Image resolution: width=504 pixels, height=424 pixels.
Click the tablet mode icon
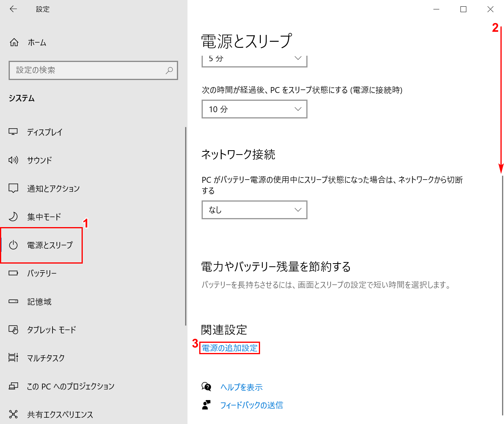click(x=13, y=329)
